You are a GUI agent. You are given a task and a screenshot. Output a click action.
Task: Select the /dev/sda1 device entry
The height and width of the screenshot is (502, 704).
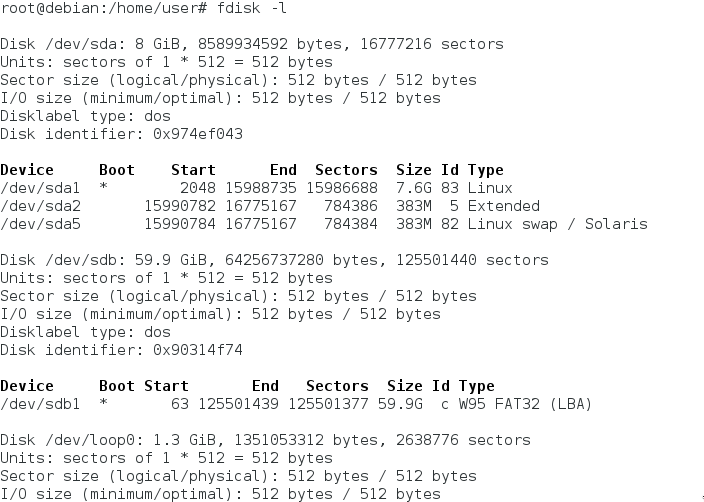(x=36, y=188)
